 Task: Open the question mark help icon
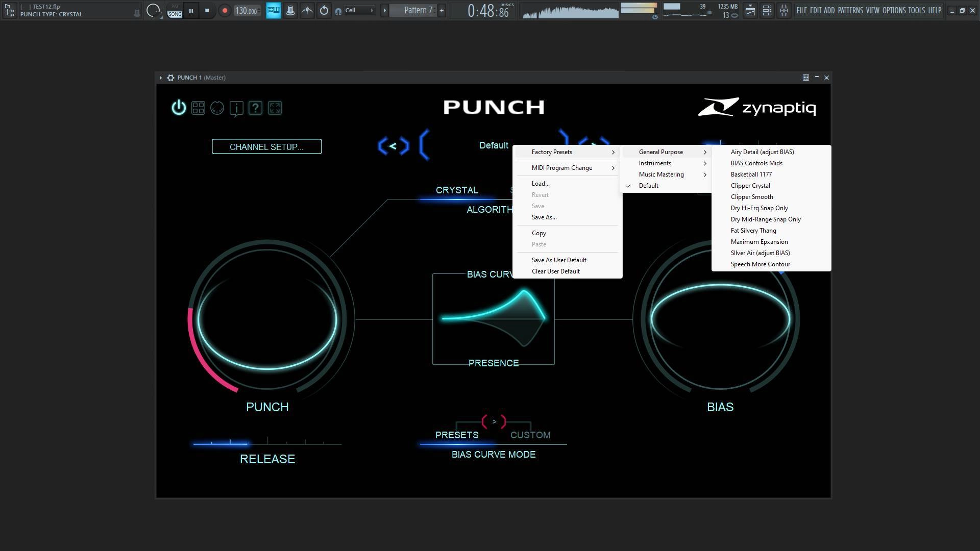click(255, 108)
